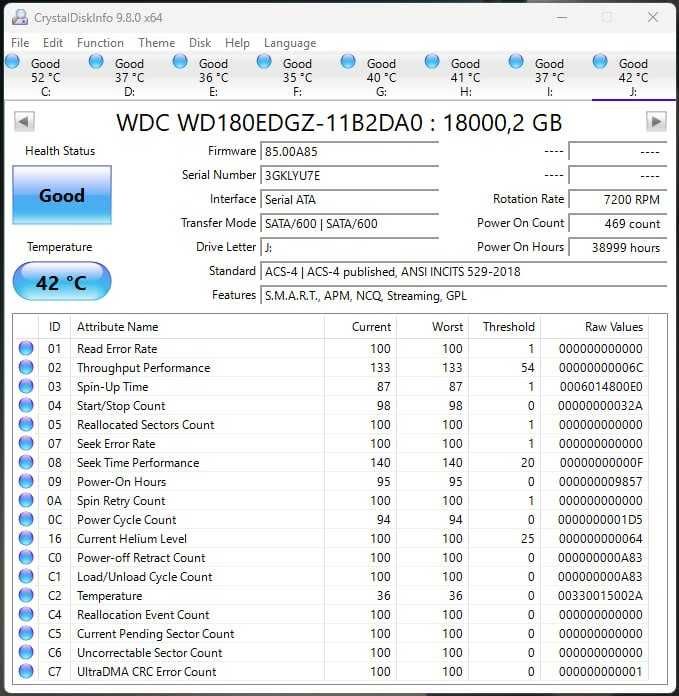
Task: Click status icon of Current Helium Level row
Action: [x=26, y=538]
